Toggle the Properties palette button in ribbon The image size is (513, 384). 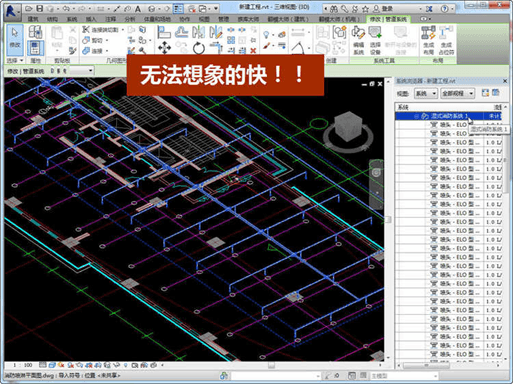click(35, 48)
